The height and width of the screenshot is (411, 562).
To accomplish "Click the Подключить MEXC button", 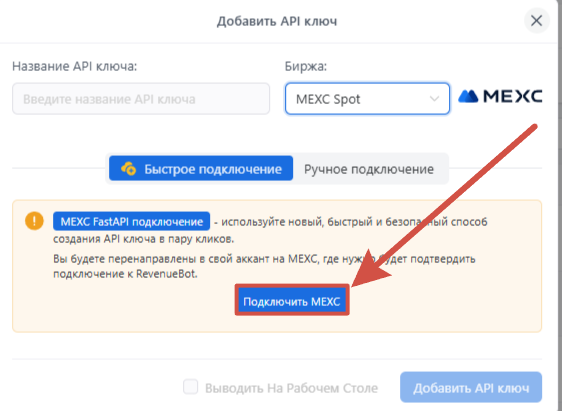I will coord(292,301).
